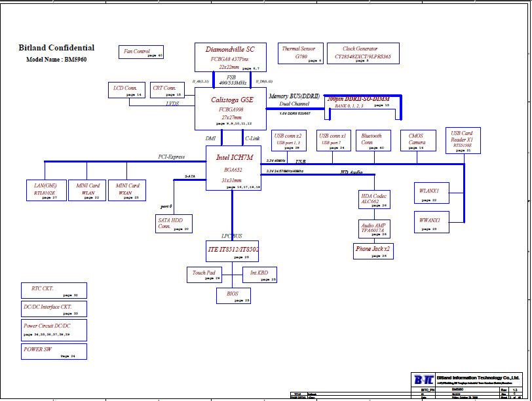Click the MINI Card WXAN block
Image resolution: width=532 pixels, height=401 pixels.
pos(127,190)
